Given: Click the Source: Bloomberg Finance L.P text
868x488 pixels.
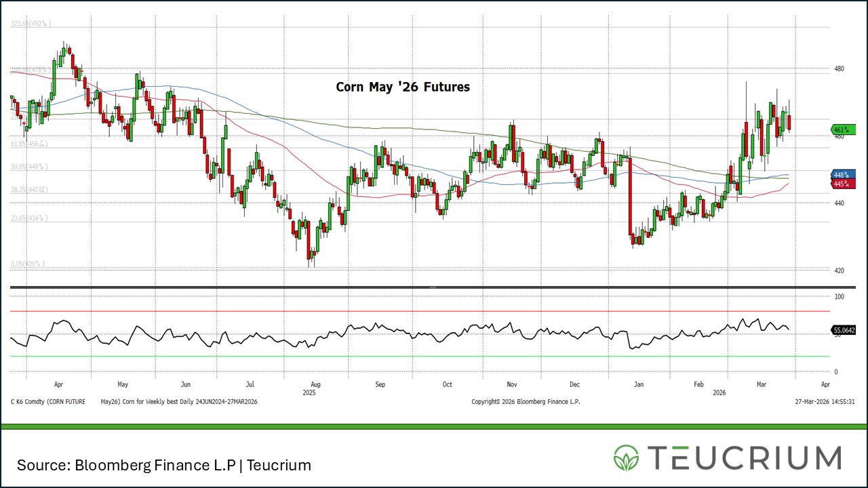Looking at the screenshot, I should point(163,466).
